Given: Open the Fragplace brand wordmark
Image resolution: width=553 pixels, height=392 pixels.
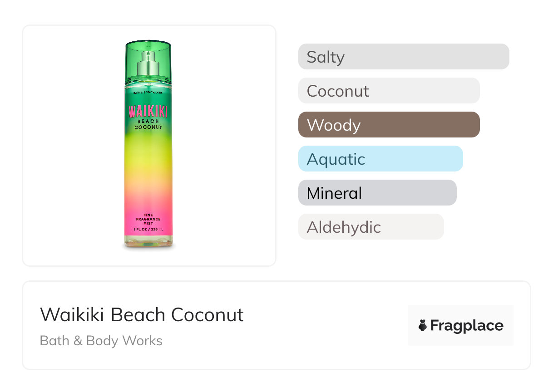Looking at the screenshot, I should point(467,325).
